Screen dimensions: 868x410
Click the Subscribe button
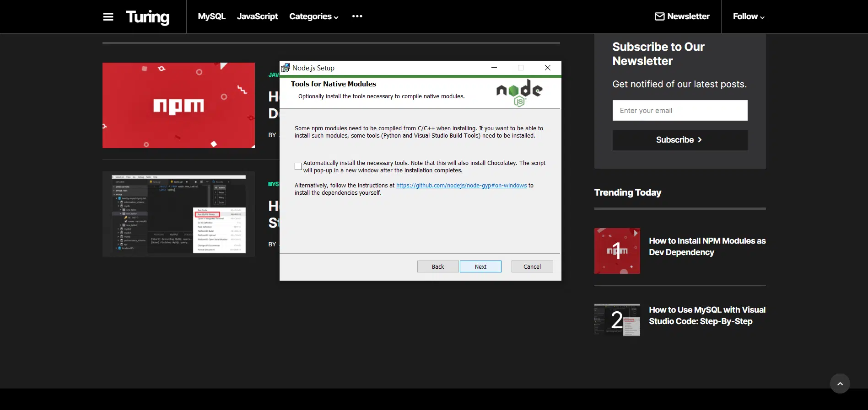680,140
